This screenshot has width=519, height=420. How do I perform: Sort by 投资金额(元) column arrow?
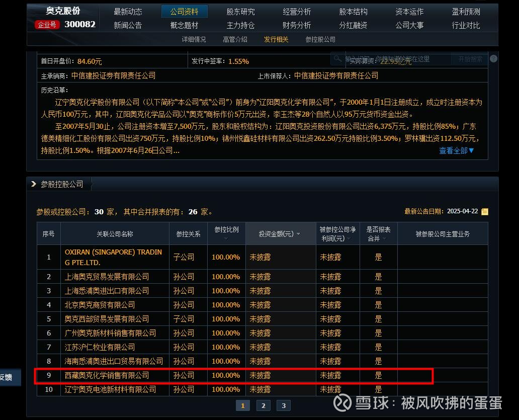(299, 234)
